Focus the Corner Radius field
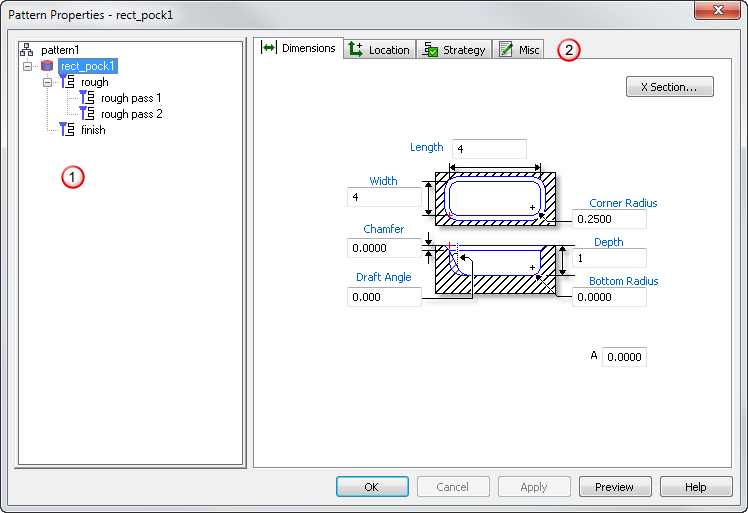Viewport: 748px width, 513px height. [609, 219]
